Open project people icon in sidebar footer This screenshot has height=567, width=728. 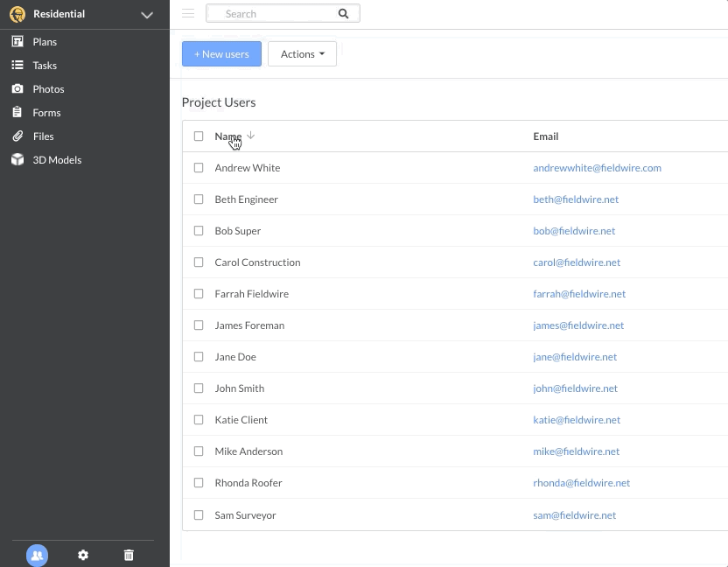click(x=37, y=555)
